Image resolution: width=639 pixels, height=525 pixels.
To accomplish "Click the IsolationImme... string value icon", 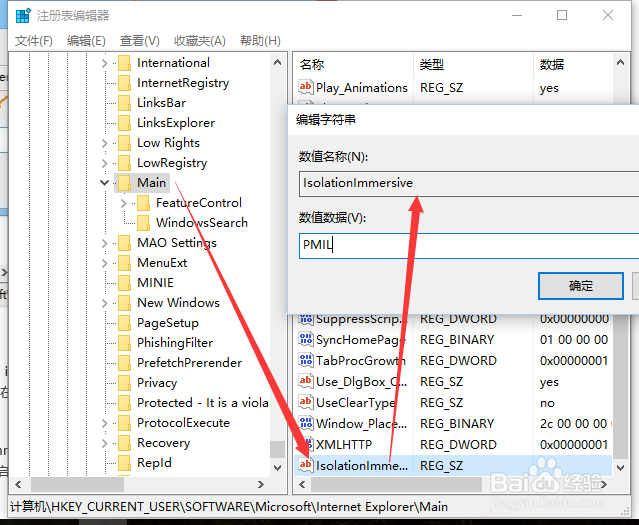I will [306, 465].
